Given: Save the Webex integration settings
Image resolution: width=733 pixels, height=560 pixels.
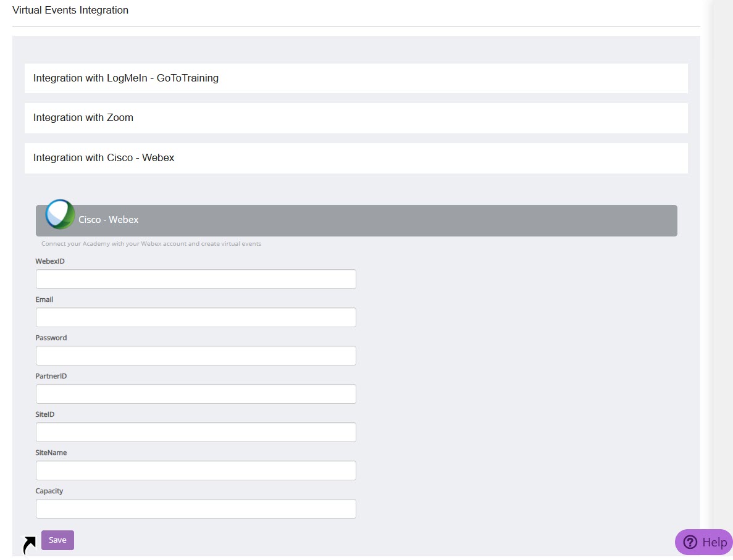Looking at the screenshot, I should coord(57,540).
